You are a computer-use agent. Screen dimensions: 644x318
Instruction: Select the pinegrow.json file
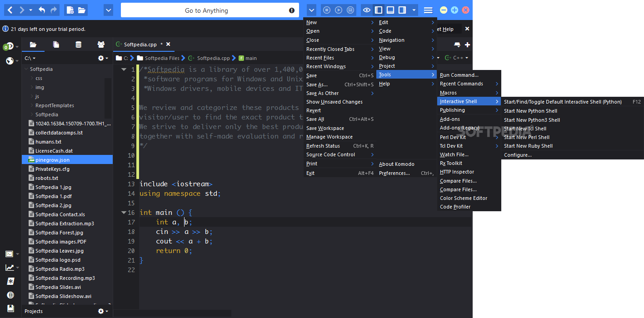pyautogui.click(x=67, y=160)
